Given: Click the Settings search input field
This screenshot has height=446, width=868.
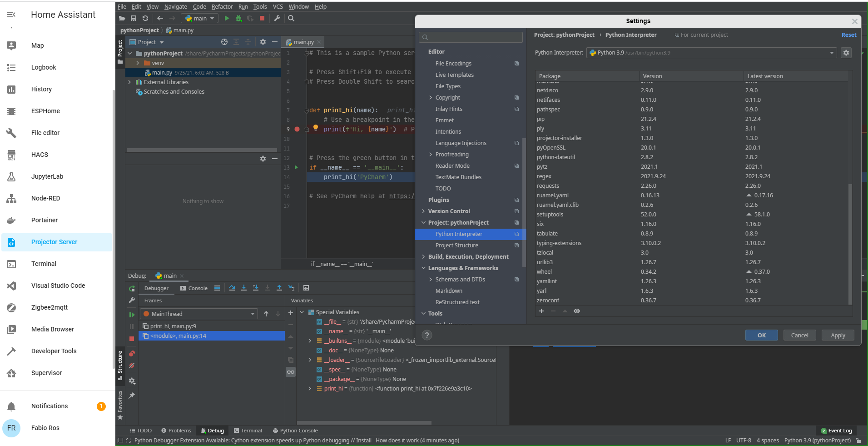Looking at the screenshot, I should click(471, 37).
